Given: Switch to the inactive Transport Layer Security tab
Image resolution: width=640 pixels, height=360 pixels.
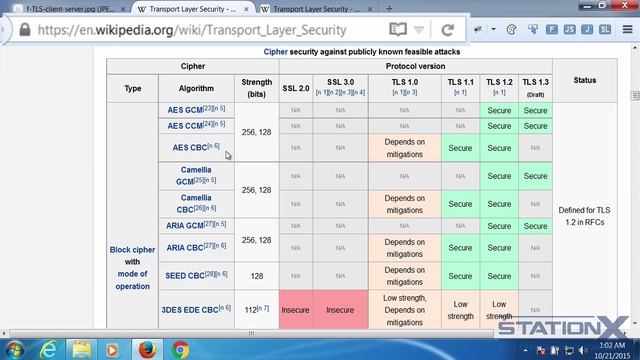Looking at the screenshot, I should [x=316, y=9].
